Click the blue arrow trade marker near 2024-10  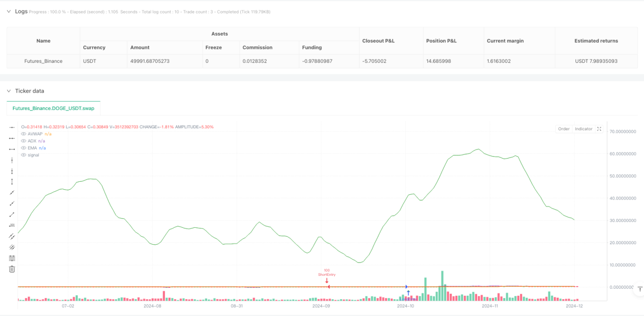point(408,292)
